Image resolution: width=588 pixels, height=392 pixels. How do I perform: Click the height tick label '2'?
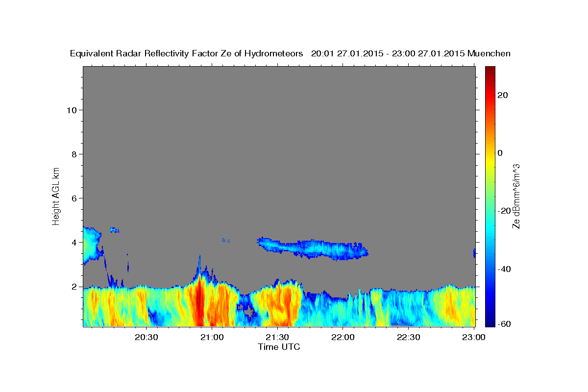[74, 286]
